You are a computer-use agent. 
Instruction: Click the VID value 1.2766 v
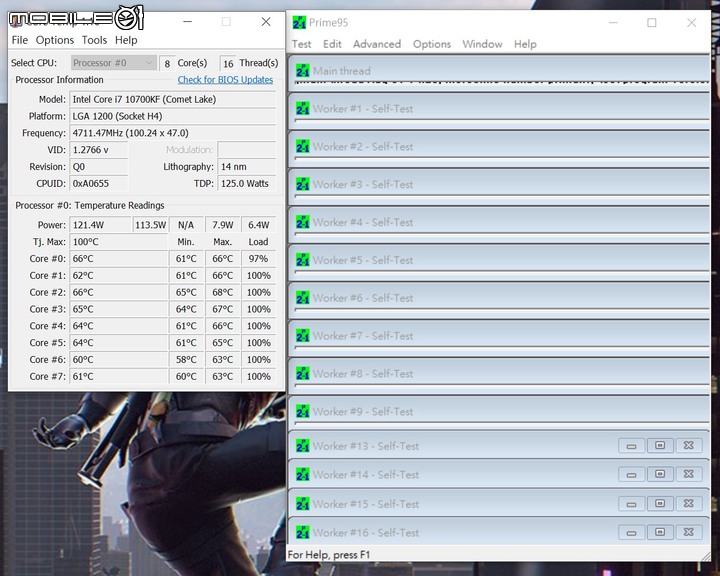99,150
